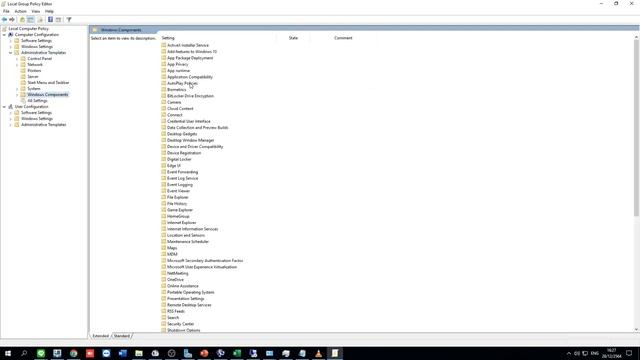
Task: Select the Internet Explorer folder
Action: (x=182, y=222)
